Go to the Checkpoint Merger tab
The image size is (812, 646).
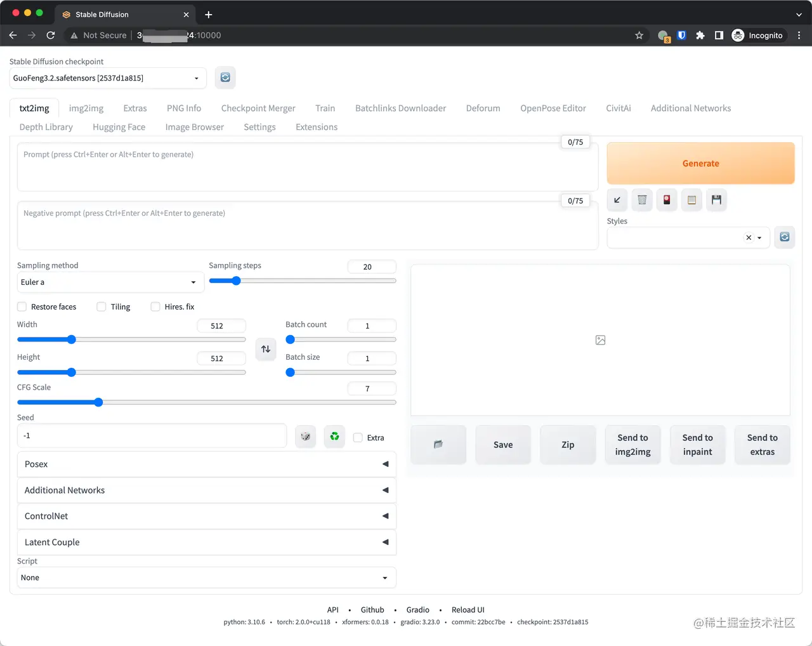tap(258, 108)
